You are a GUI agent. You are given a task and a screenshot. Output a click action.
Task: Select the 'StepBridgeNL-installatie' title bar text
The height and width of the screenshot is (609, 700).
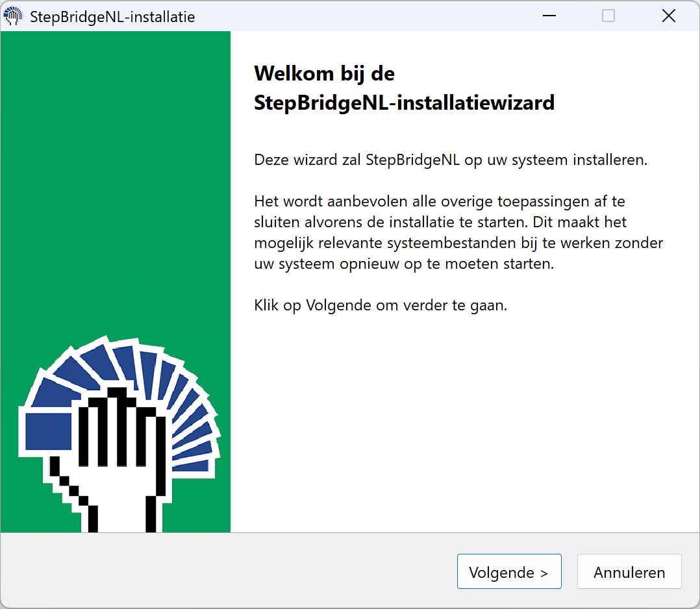[x=110, y=17]
